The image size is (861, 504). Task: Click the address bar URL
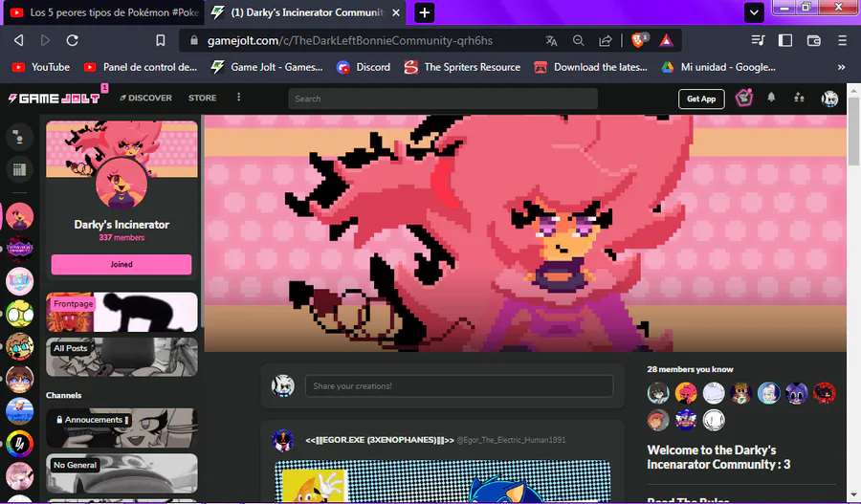[x=350, y=40]
